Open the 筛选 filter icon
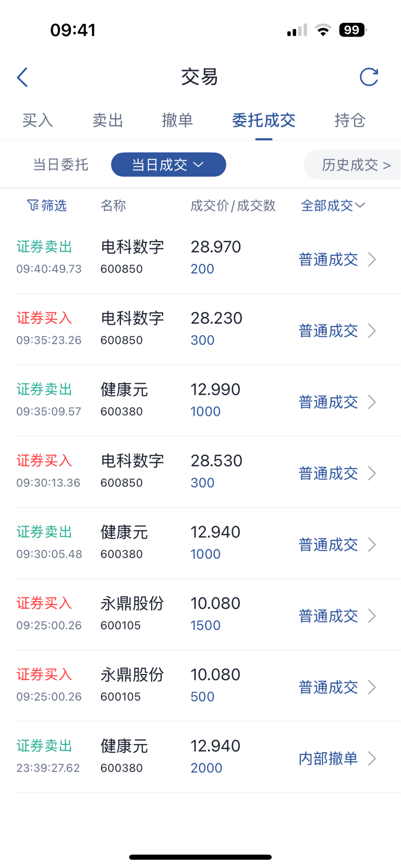 [x=32, y=205]
